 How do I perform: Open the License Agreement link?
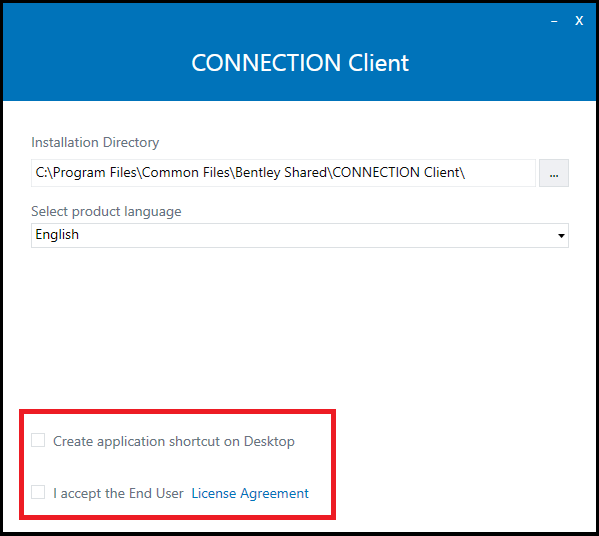click(x=250, y=494)
